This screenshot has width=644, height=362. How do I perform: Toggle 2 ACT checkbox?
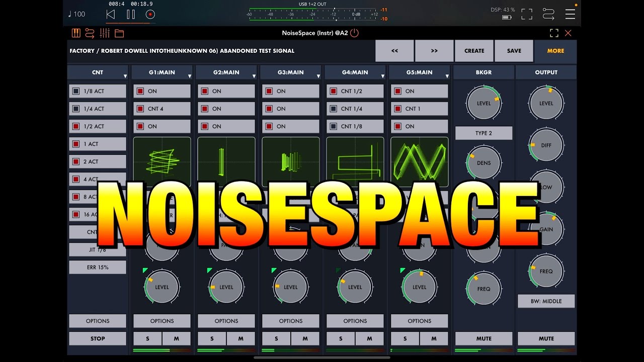click(x=76, y=161)
